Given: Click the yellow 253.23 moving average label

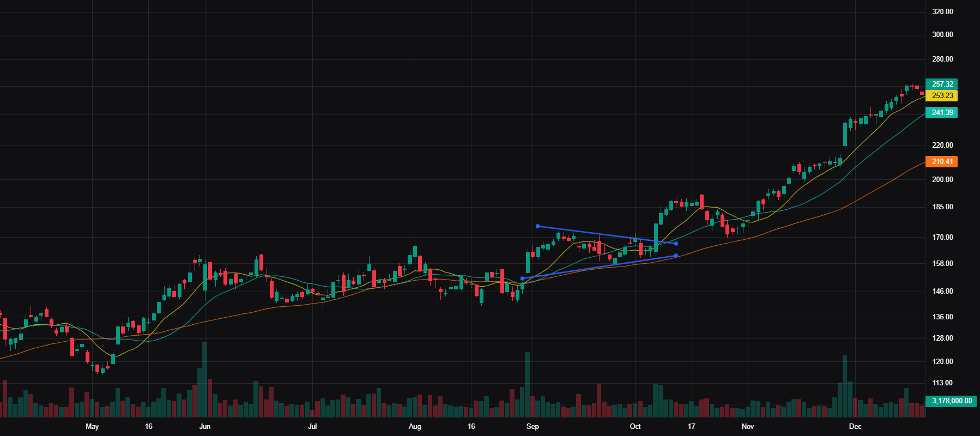Looking at the screenshot, I should (x=942, y=95).
